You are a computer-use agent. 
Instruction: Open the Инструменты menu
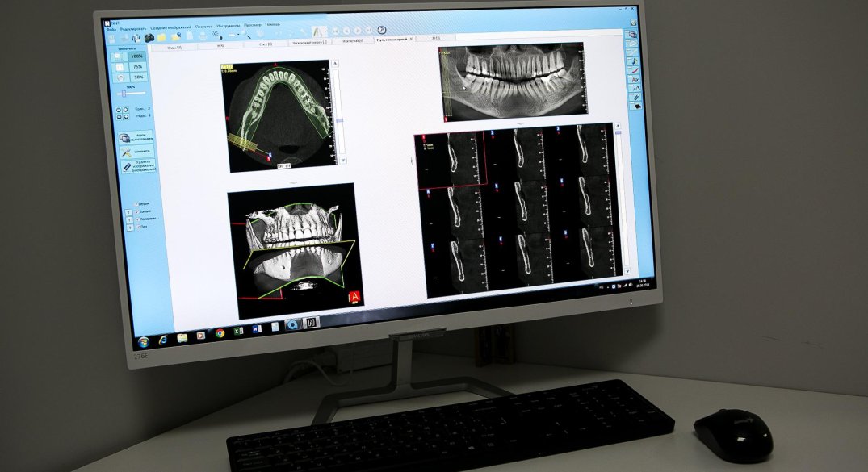pos(228,26)
